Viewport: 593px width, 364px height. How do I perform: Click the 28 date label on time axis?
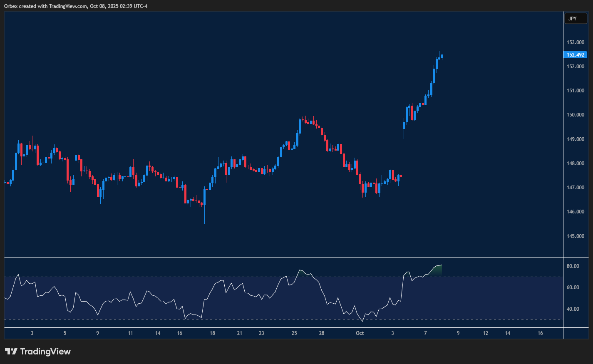[x=322, y=333]
